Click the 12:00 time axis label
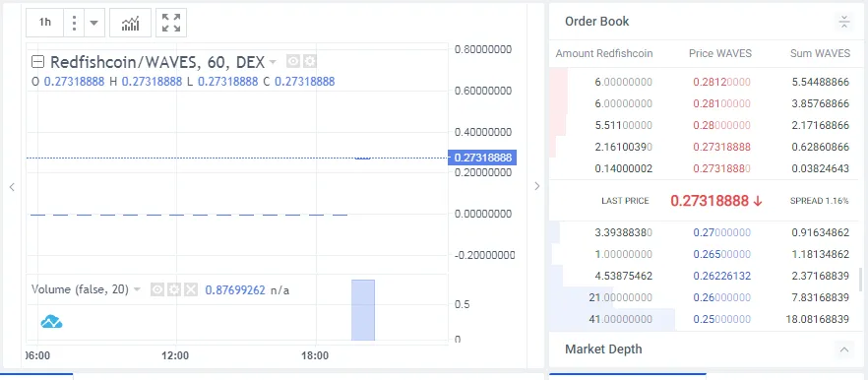Image resolution: width=868 pixels, height=380 pixels. click(176, 355)
